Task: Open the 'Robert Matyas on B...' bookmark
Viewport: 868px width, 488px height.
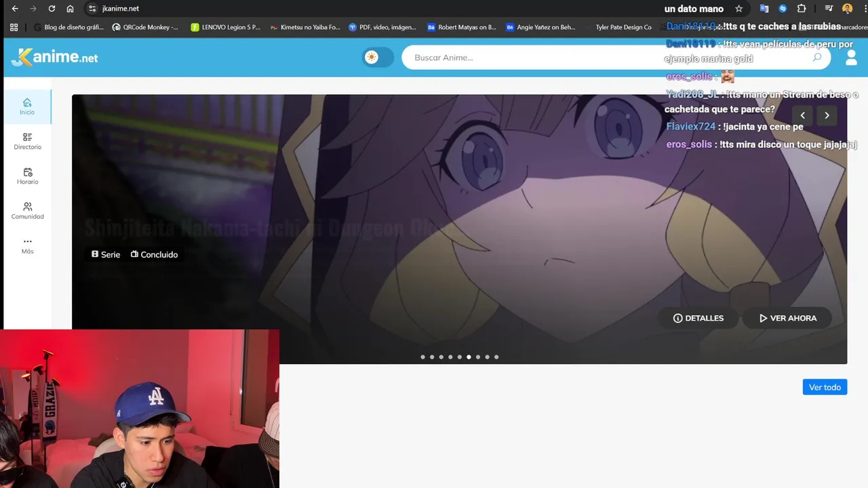Action: pyautogui.click(x=462, y=27)
